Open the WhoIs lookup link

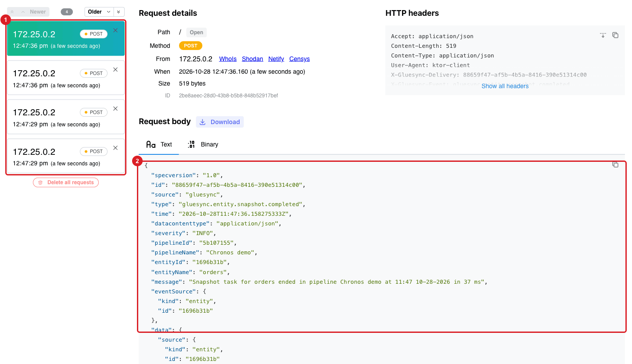click(228, 59)
